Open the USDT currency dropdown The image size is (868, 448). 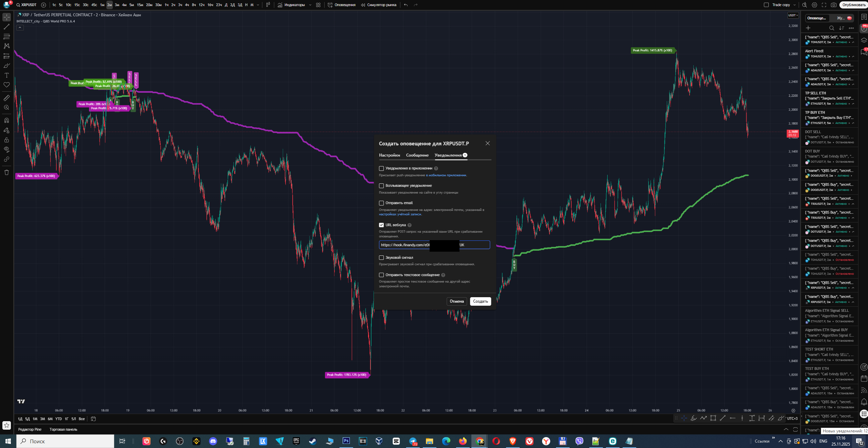(x=793, y=15)
